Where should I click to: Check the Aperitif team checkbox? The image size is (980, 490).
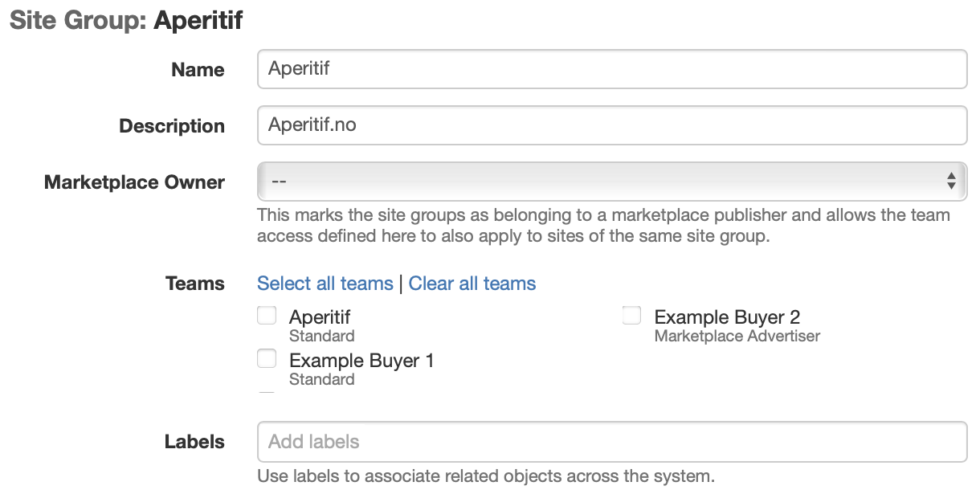(x=267, y=316)
